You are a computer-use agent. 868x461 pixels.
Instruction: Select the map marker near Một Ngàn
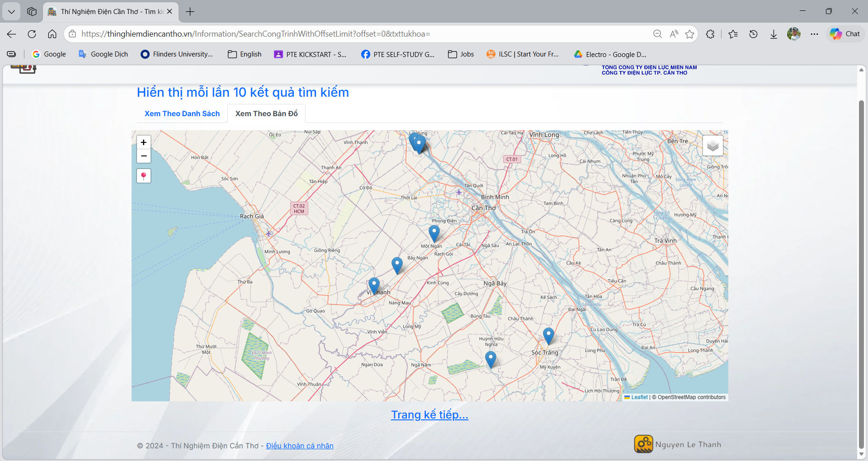click(x=434, y=233)
